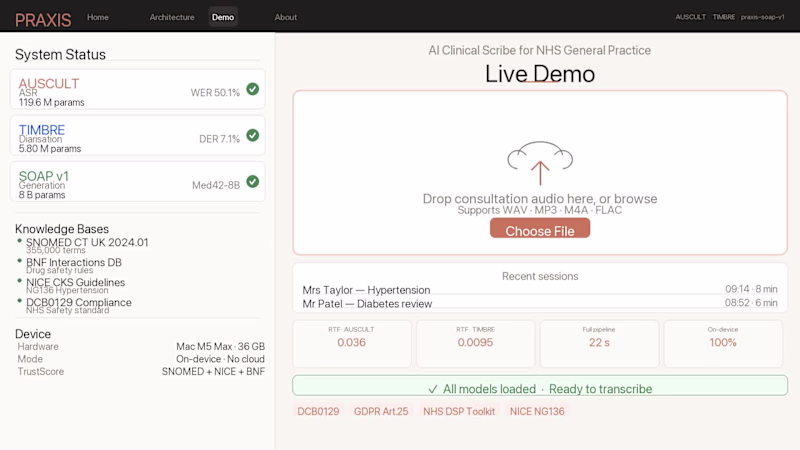Click the '8 B params' text
This screenshot has width=800, height=450.
[42, 195]
